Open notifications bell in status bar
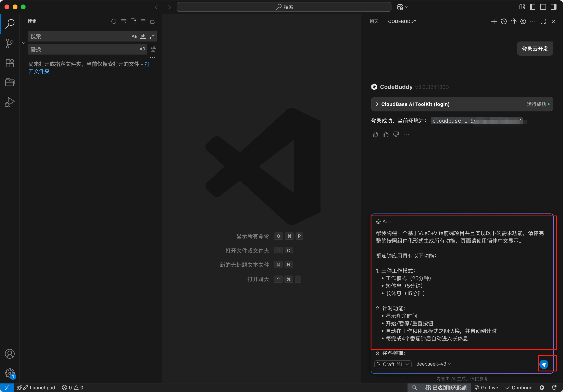 pos(554,388)
